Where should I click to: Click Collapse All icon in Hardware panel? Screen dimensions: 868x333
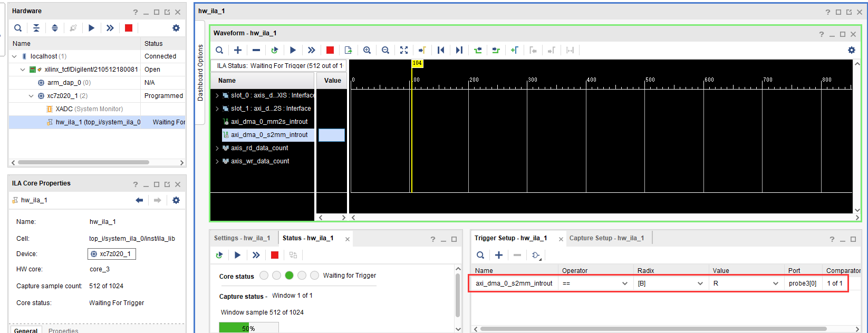click(x=36, y=28)
